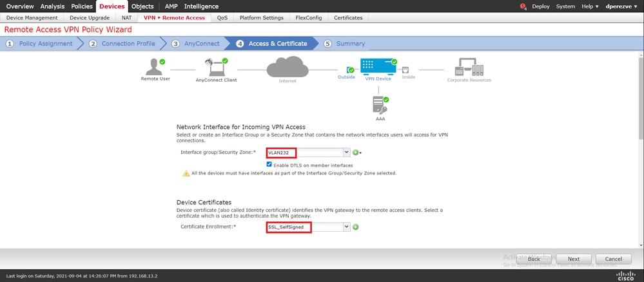The width and height of the screenshot is (644, 282).
Task: Open the Overview tab
Action: (x=20, y=6)
